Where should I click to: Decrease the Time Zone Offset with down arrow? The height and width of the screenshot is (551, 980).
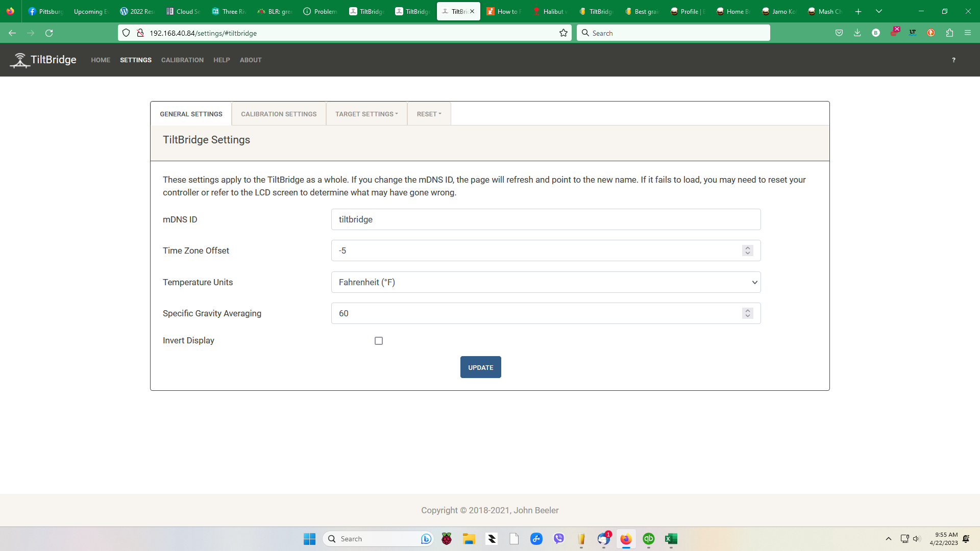[x=748, y=254]
